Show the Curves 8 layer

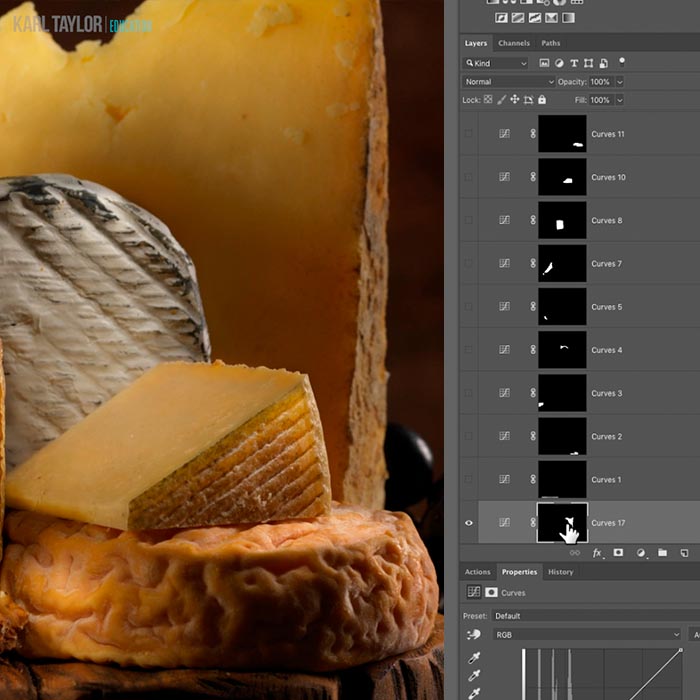469,220
